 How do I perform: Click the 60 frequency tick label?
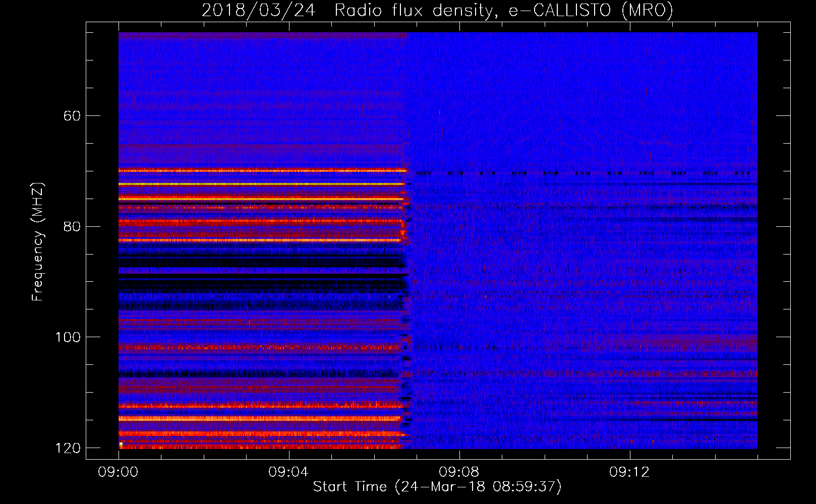pyautogui.click(x=72, y=116)
